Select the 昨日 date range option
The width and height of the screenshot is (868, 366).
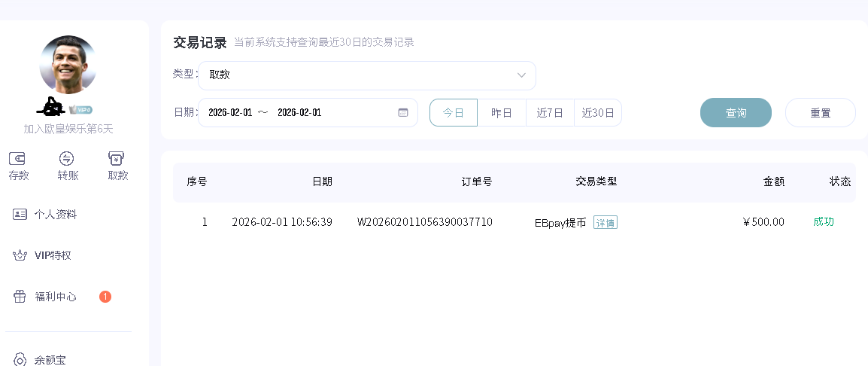click(502, 113)
